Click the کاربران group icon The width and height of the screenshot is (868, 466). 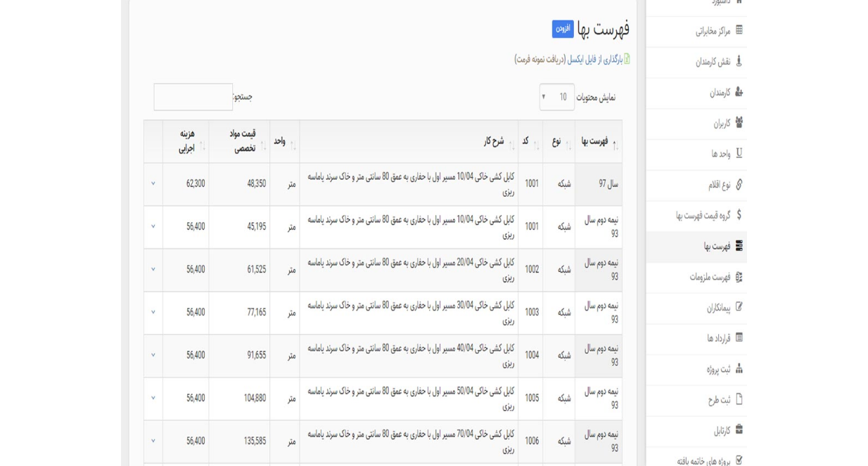click(x=739, y=122)
